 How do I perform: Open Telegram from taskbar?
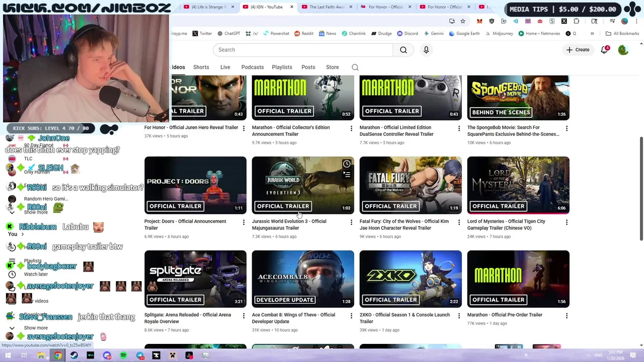tap(140, 356)
